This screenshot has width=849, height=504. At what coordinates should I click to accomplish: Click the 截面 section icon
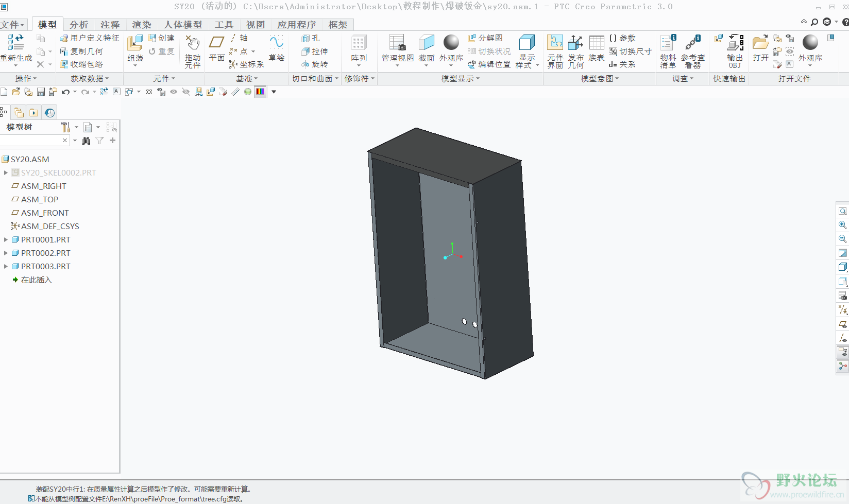click(427, 43)
